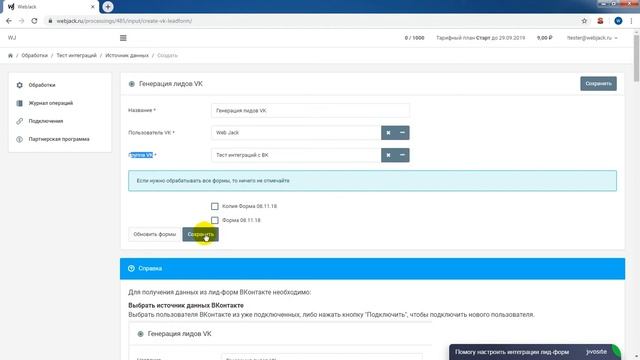The image size is (640, 360).
Task: Click the coin icon beside Партнерская программа
Action: pyautogui.click(x=19, y=139)
